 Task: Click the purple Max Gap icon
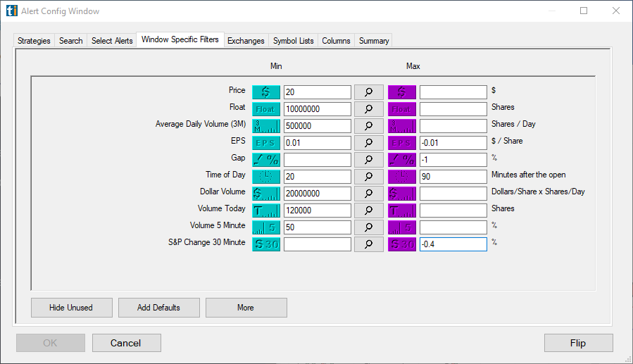click(401, 160)
